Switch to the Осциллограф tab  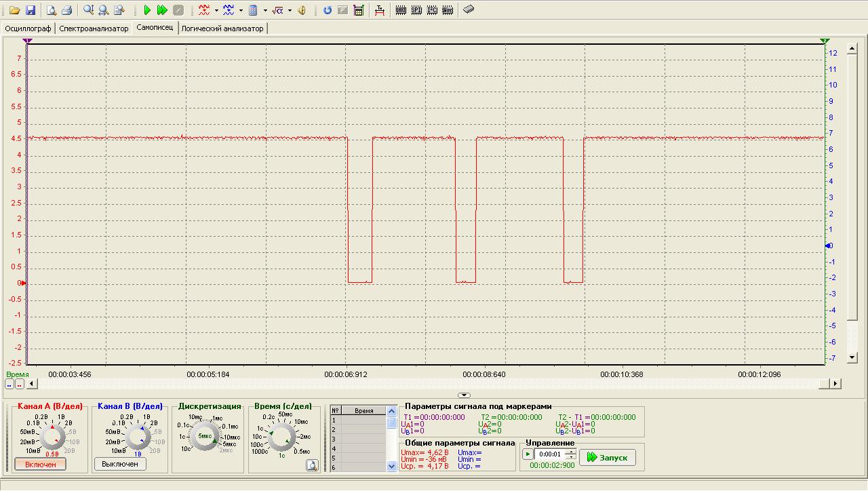[x=28, y=28]
